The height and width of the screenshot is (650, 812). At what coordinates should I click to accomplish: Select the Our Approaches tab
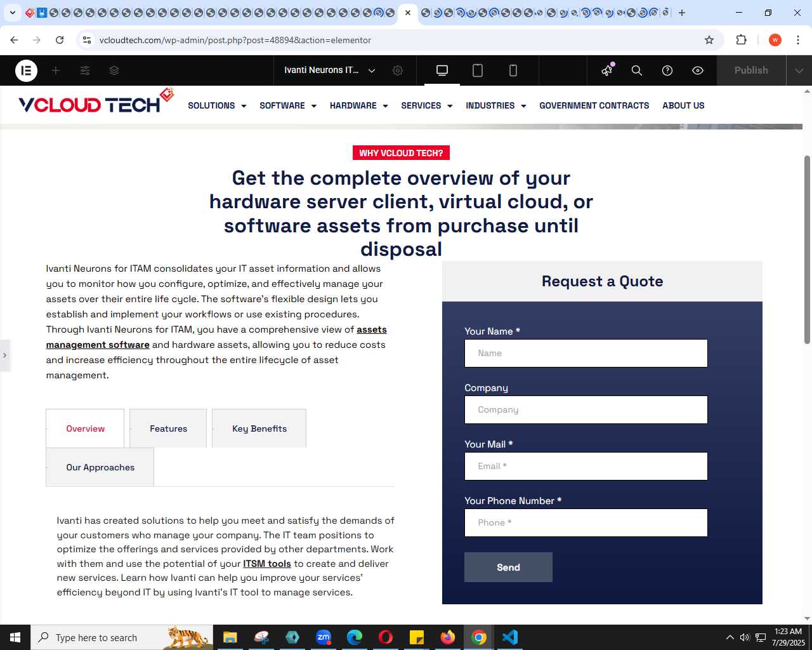100,467
